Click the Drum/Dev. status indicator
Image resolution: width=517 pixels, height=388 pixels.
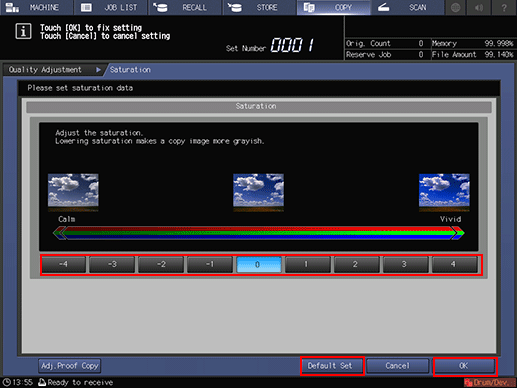[x=489, y=382]
